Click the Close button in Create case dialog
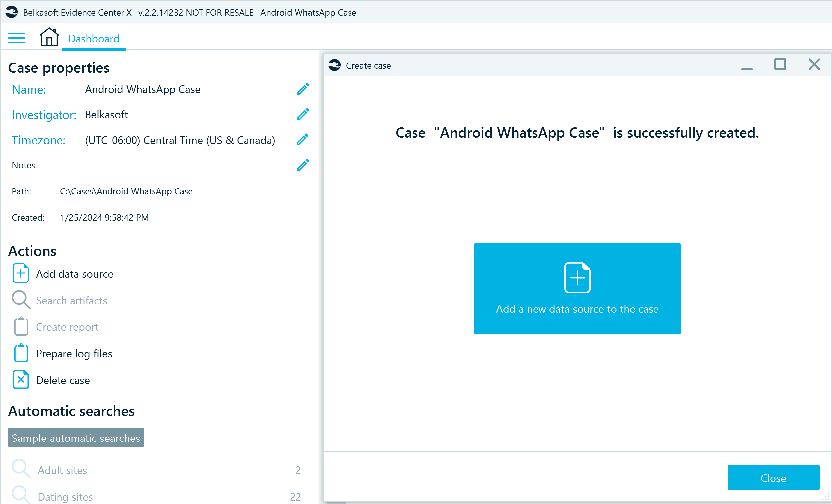Viewport: 832px width, 504px height. click(773, 478)
